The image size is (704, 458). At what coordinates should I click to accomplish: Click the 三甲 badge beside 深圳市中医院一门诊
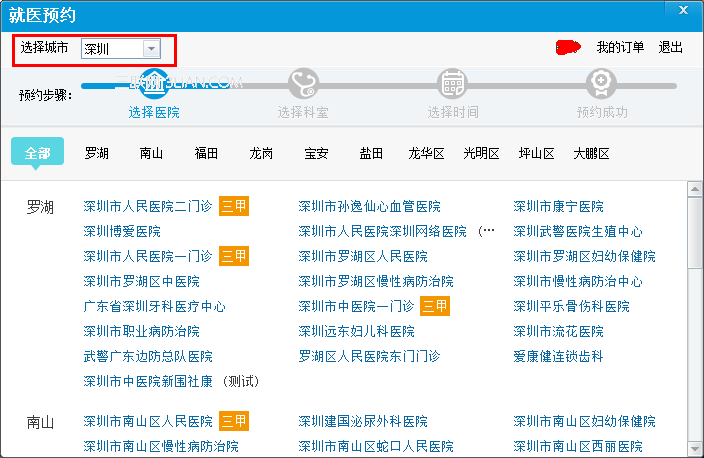tap(435, 306)
